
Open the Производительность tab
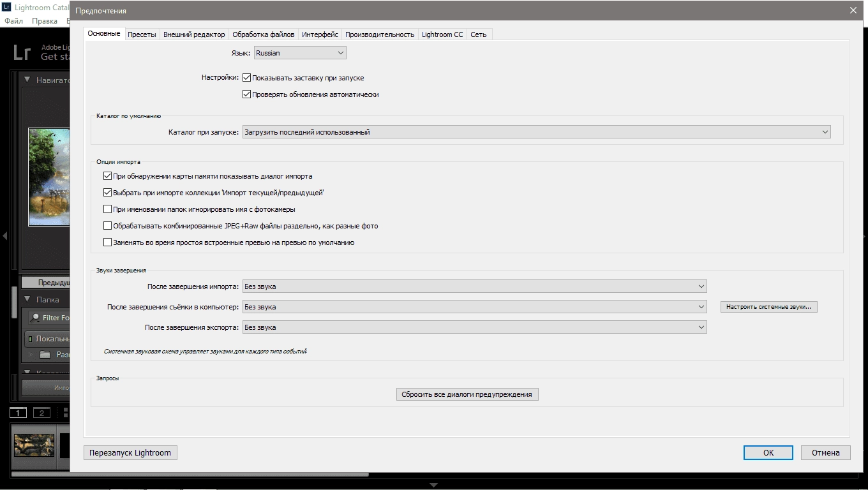click(380, 34)
